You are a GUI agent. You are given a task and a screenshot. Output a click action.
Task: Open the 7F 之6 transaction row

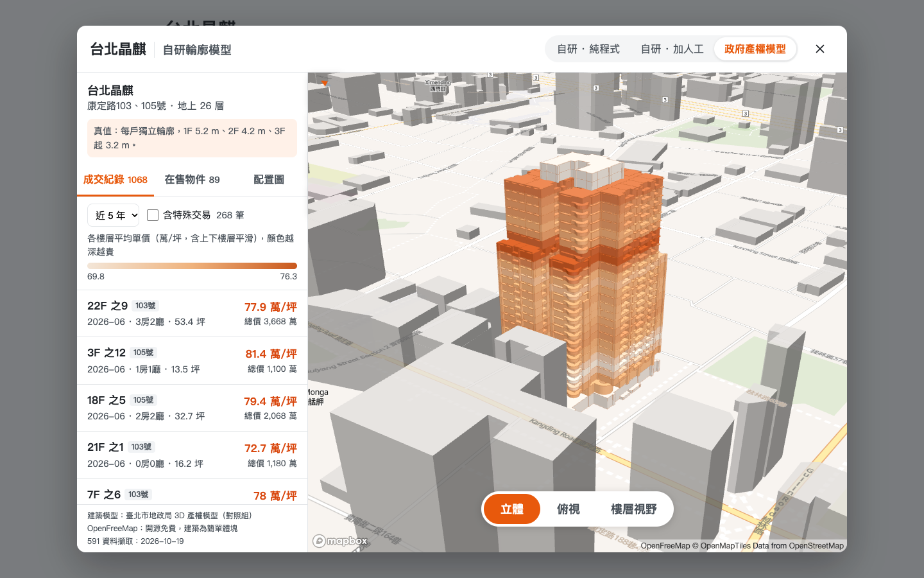coord(192,492)
